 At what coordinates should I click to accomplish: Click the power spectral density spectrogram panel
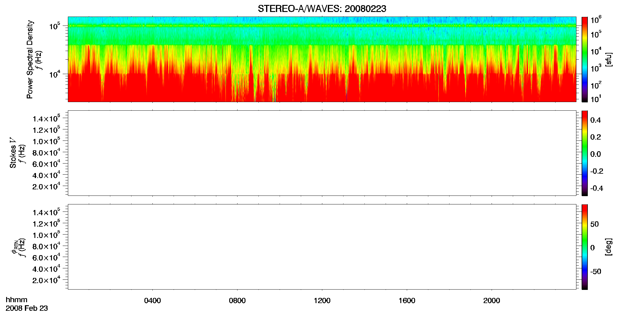click(322, 59)
